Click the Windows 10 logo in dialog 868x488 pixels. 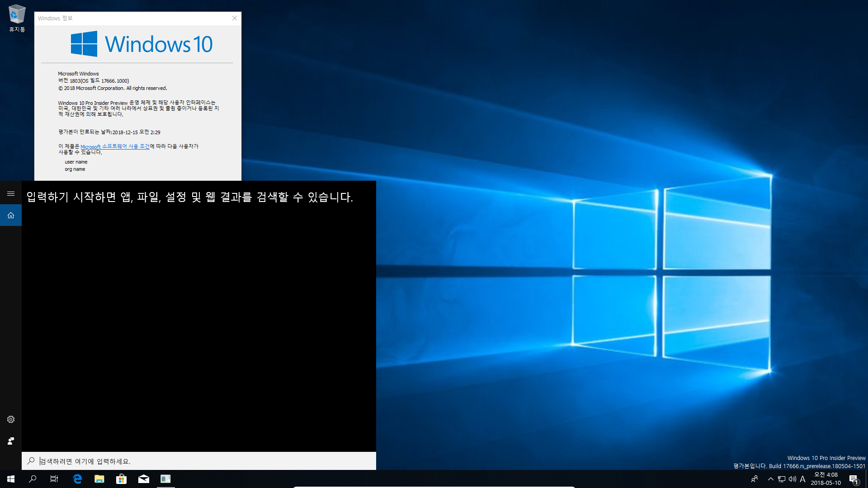click(x=142, y=44)
